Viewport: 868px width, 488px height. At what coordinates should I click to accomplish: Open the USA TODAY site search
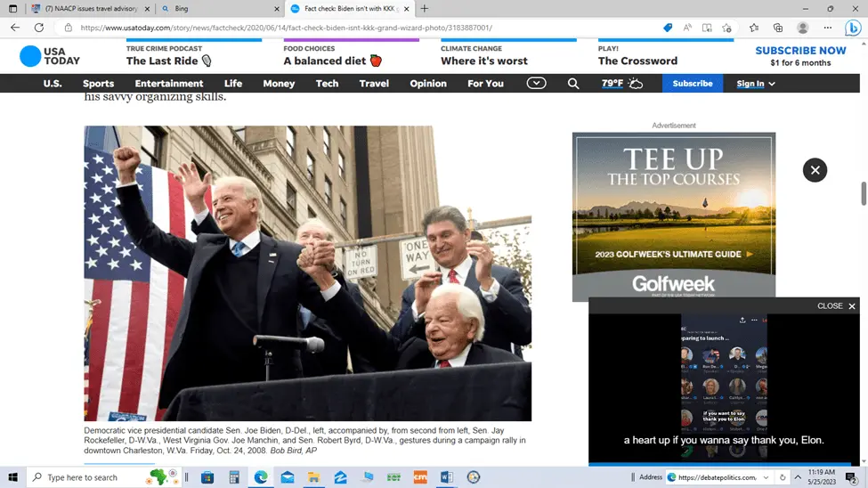pos(573,84)
